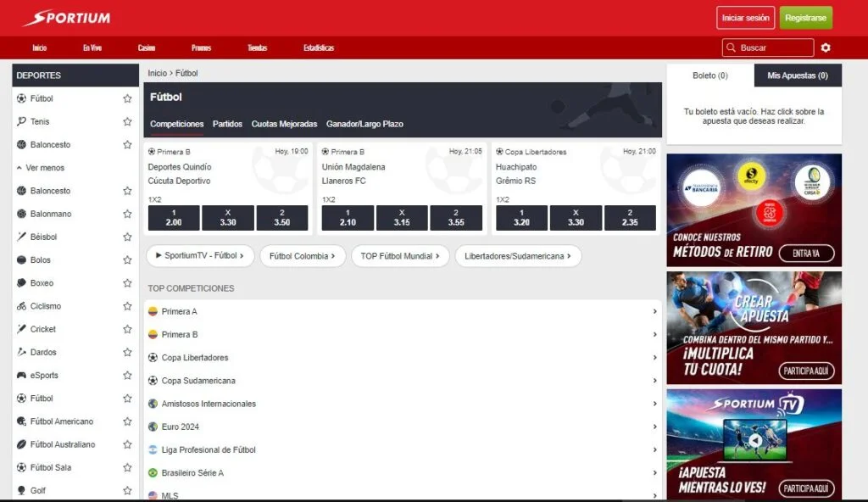This screenshot has height=502, width=868.
Task: Click the Dardos dart icon
Action: pyautogui.click(x=22, y=353)
